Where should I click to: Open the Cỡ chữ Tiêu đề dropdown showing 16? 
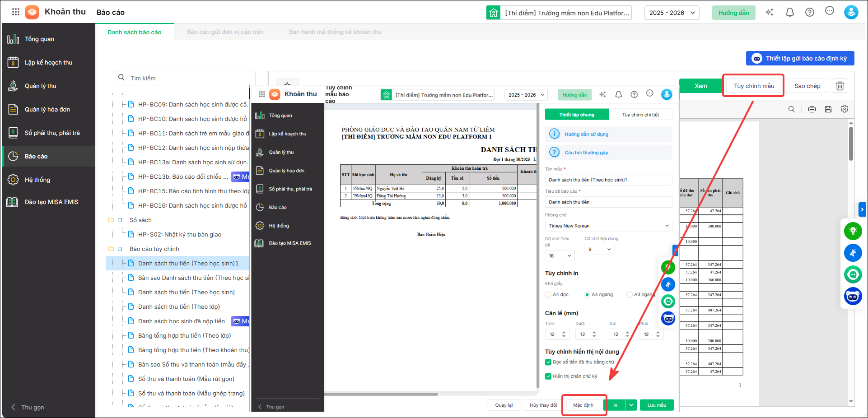(560, 255)
